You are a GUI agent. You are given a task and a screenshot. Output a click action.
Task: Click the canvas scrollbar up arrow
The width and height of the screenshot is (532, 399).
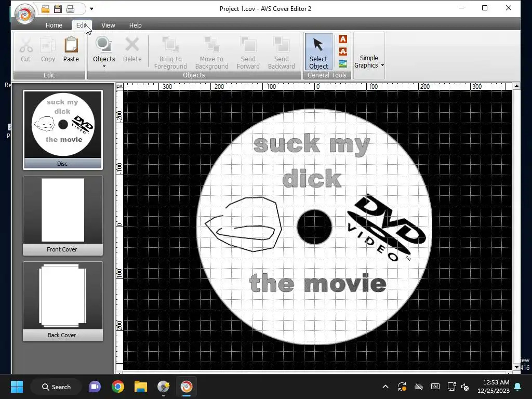click(x=516, y=86)
